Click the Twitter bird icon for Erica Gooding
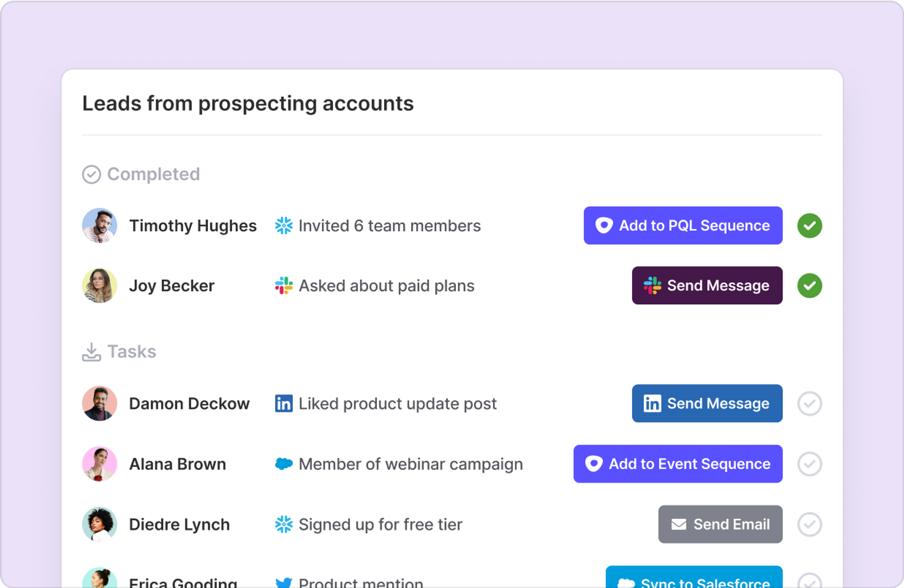This screenshot has height=588, width=904. (x=284, y=582)
